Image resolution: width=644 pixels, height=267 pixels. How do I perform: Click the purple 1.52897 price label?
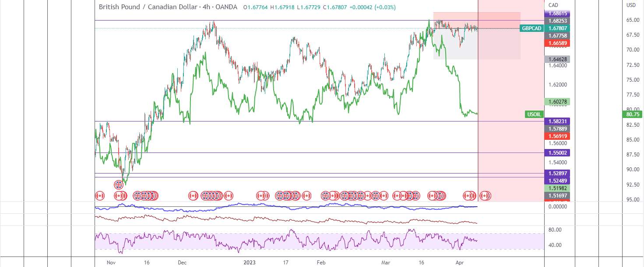point(557,173)
